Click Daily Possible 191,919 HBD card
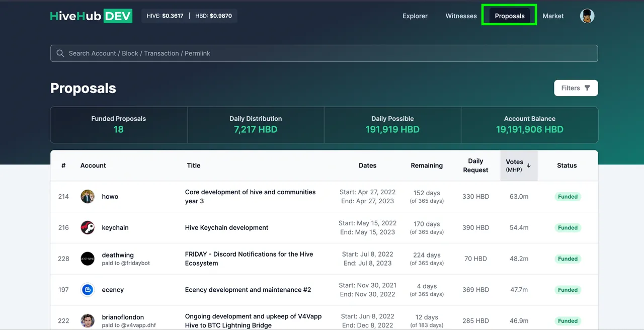644x330 pixels. 392,125
